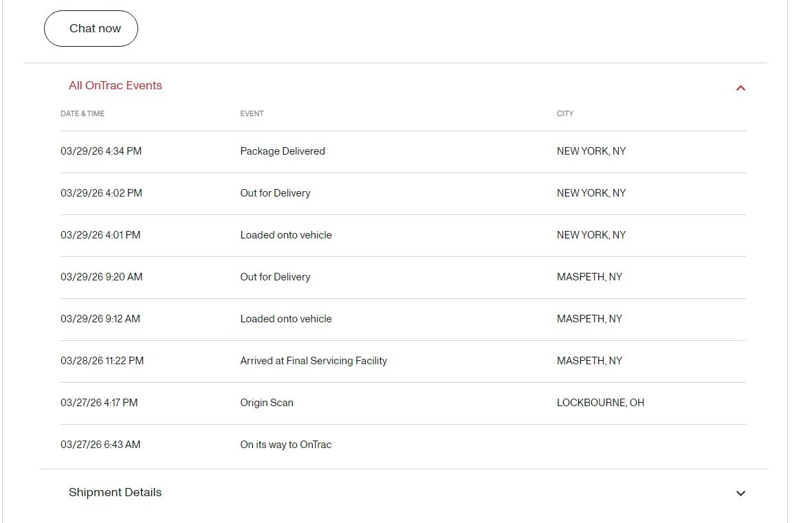Click the CITY column header

565,113
